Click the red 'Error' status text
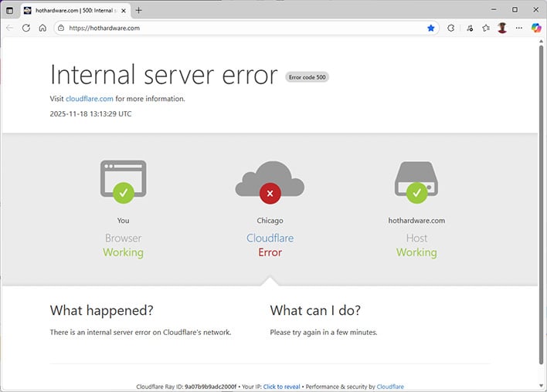The height and width of the screenshot is (392, 547). (270, 252)
